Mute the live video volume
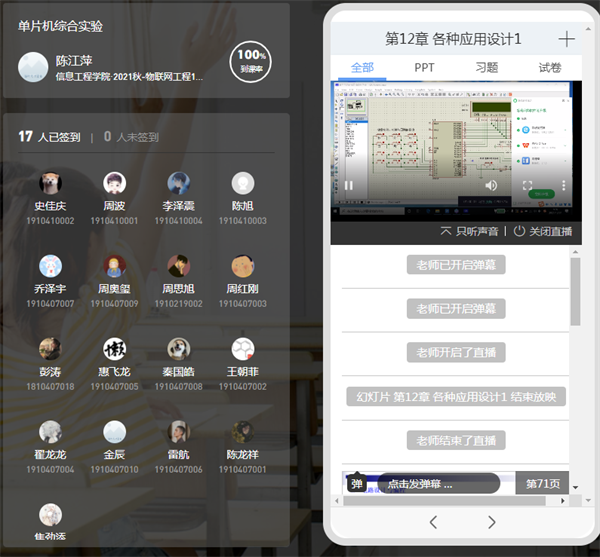The height and width of the screenshot is (557, 600). (491, 185)
